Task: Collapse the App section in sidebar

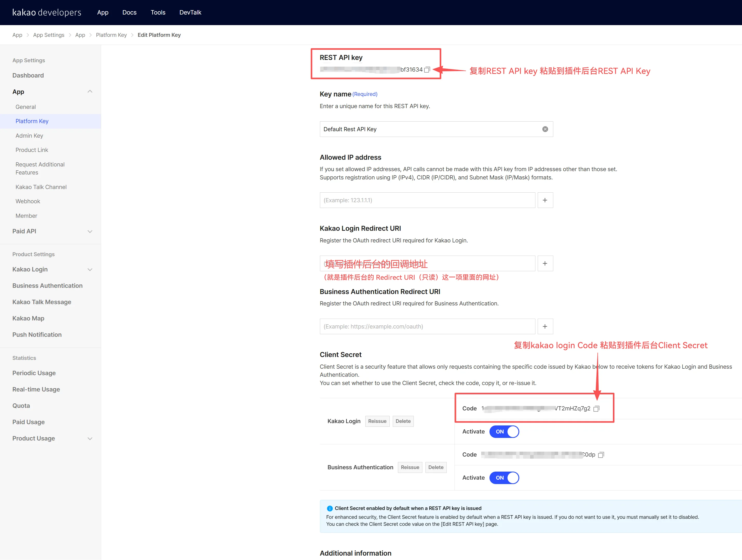Action: coord(90,92)
